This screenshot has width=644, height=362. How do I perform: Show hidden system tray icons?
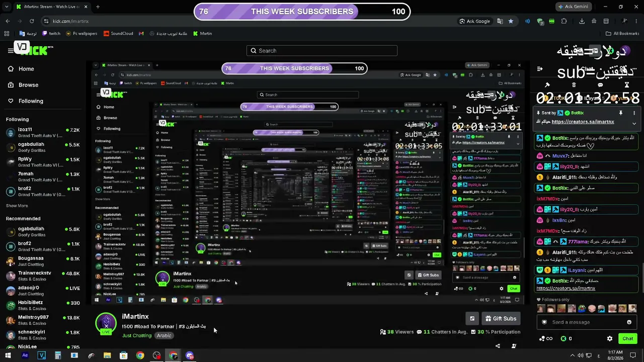(572, 355)
